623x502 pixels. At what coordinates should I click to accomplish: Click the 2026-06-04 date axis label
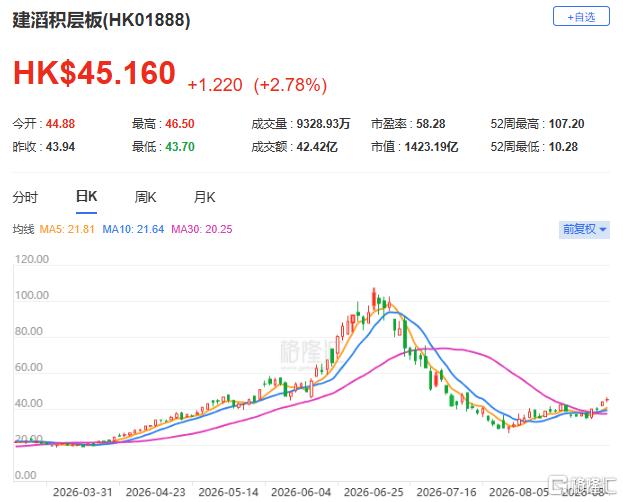(301, 492)
